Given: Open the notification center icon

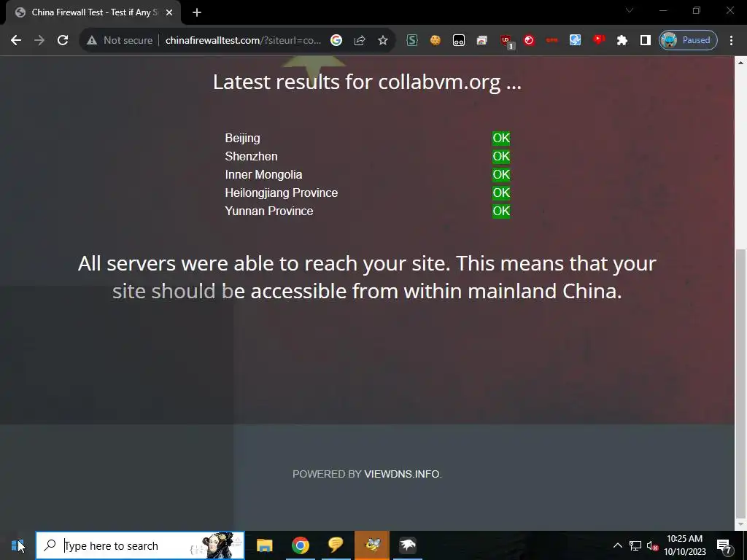Looking at the screenshot, I should 724,545.
